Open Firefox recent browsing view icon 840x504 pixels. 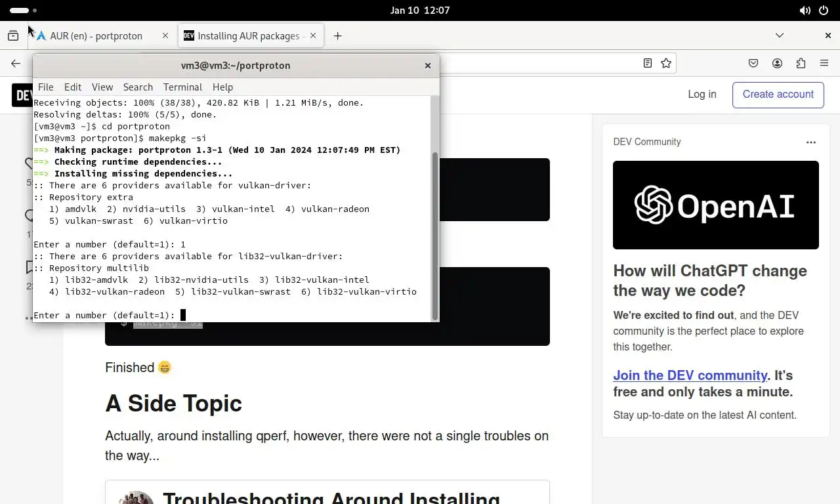click(x=13, y=36)
